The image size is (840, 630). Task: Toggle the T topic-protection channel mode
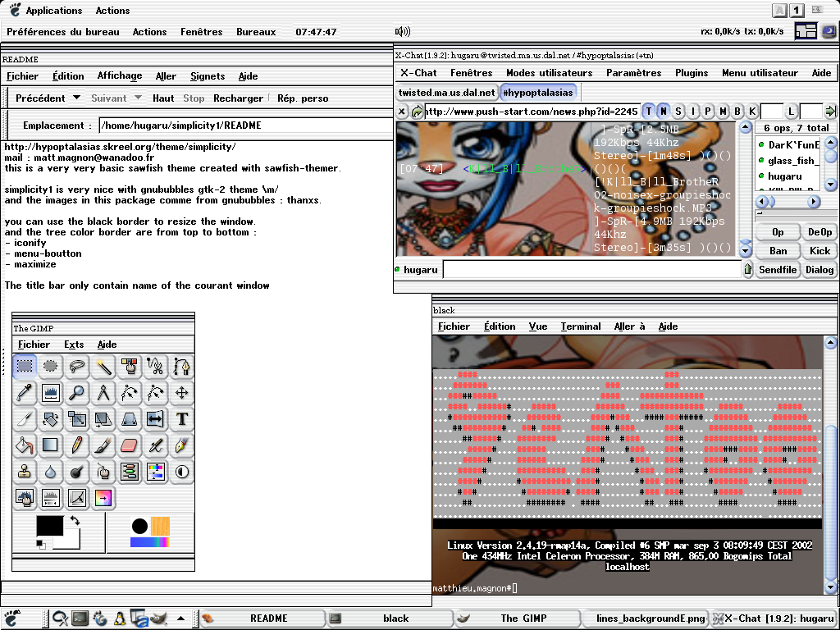pyautogui.click(x=648, y=112)
